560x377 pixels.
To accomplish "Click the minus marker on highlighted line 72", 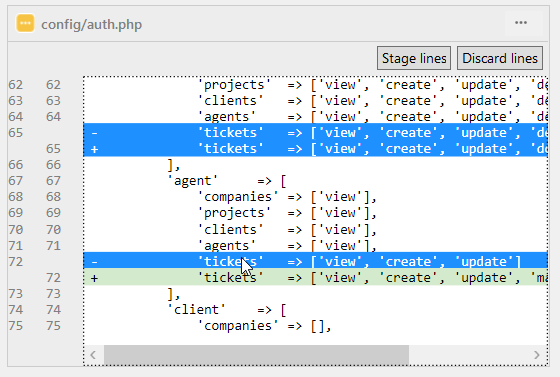I will (94, 262).
